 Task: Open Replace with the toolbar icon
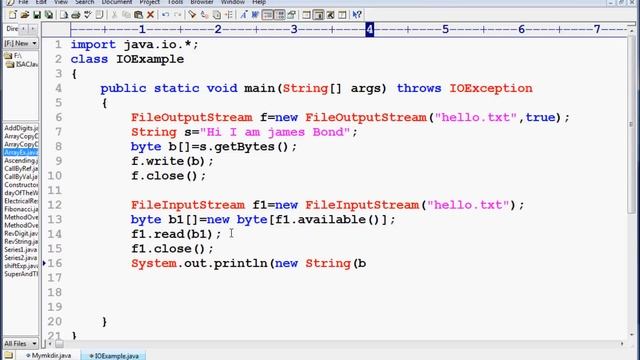(x=204, y=15)
